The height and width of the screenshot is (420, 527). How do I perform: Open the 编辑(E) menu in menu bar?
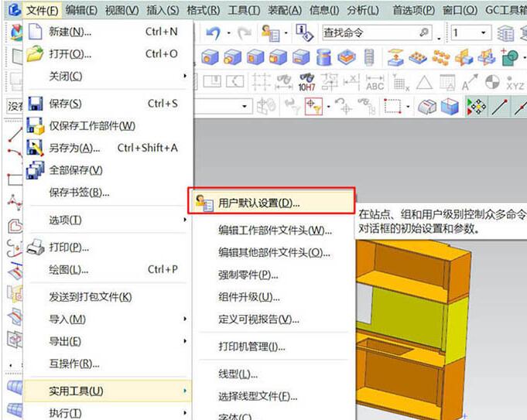(81, 10)
